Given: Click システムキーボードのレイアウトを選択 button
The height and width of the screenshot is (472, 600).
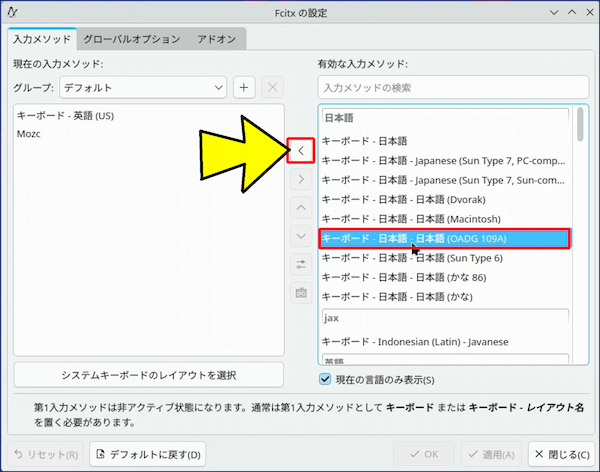Looking at the screenshot, I should coord(148,376).
